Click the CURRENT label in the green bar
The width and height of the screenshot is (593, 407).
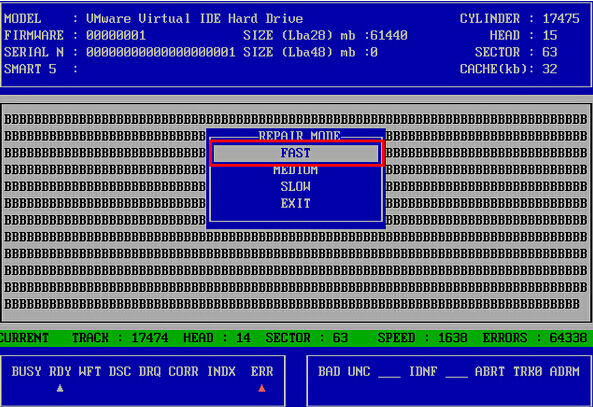point(24,338)
